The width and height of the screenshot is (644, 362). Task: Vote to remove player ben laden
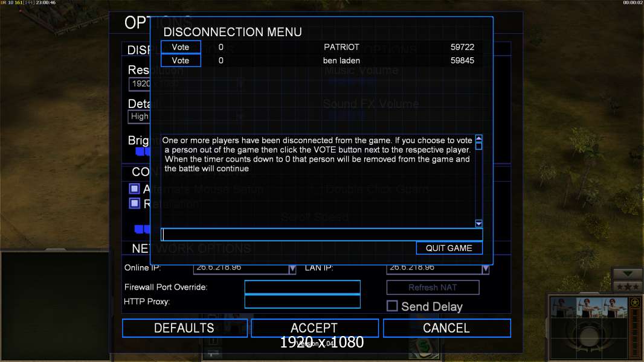click(x=181, y=60)
